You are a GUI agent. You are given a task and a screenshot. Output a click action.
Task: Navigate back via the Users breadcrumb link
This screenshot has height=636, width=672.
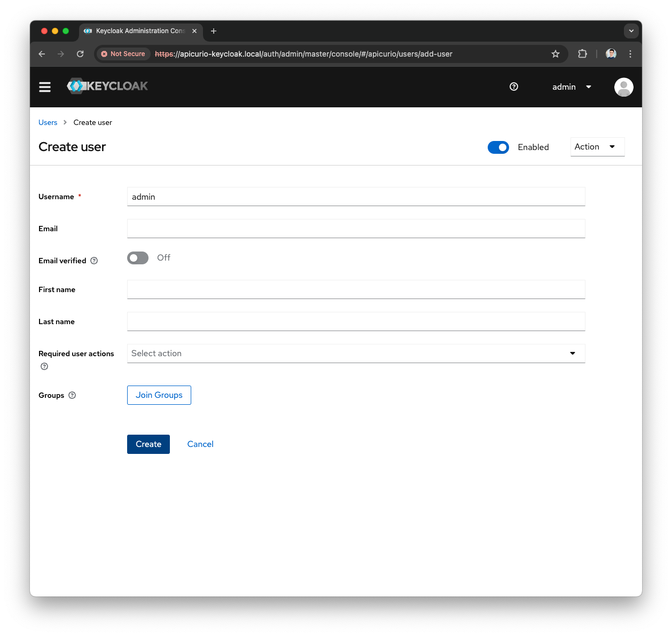tap(48, 122)
